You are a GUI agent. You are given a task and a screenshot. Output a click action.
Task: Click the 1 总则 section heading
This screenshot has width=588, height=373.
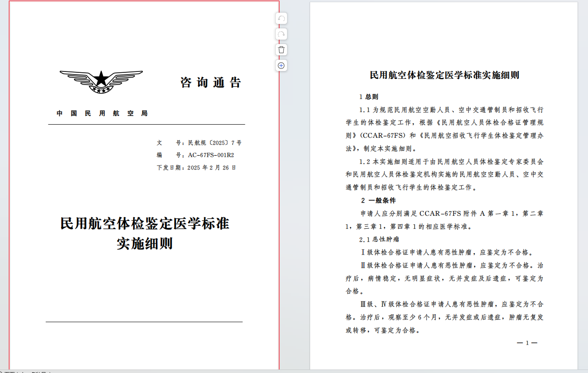(368, 97)
